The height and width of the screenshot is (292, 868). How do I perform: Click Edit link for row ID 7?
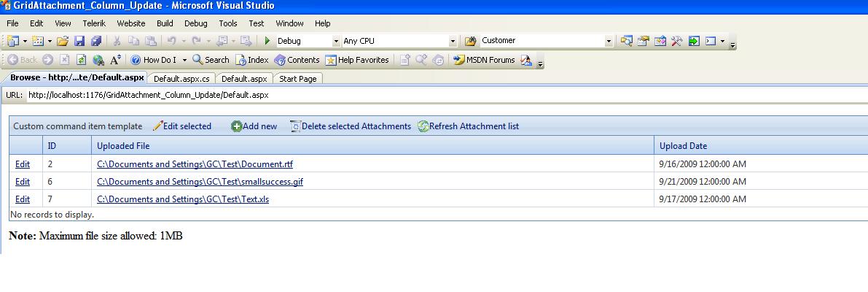[23, 199]
